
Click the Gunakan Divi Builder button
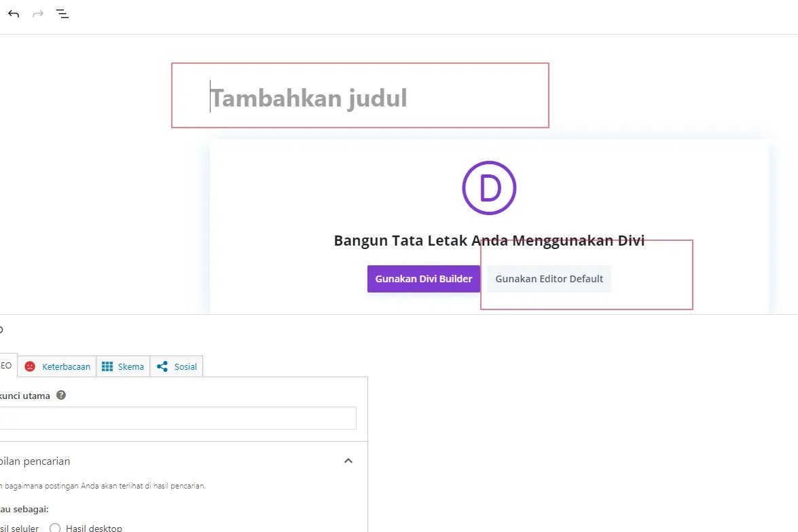[x=423, y=279]
